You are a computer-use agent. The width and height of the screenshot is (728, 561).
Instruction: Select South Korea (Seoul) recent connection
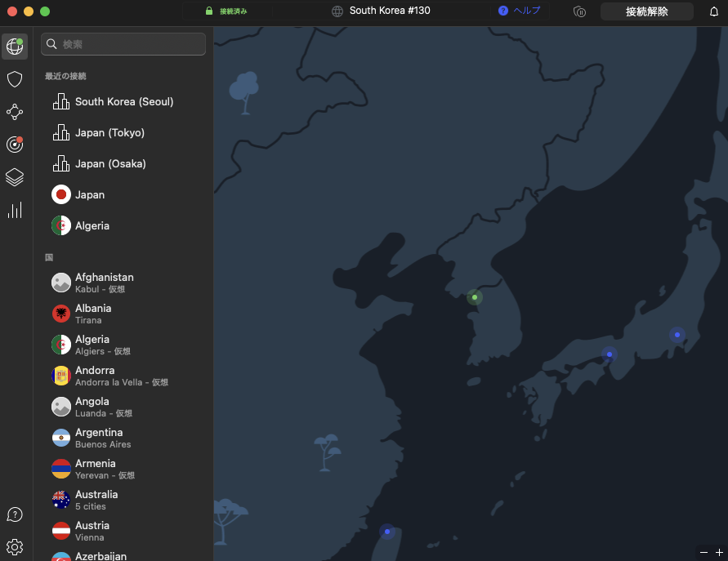124,102
